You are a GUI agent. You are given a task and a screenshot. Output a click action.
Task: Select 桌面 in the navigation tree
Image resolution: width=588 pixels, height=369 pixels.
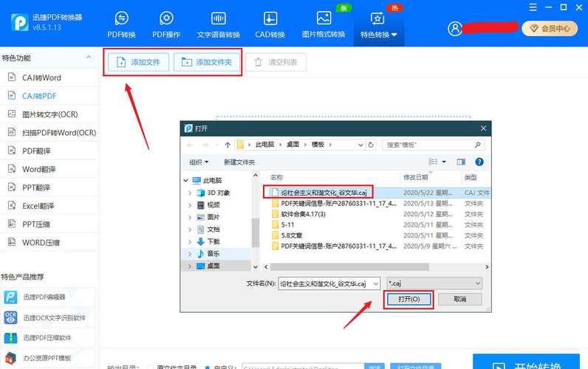tap(213, 266)
